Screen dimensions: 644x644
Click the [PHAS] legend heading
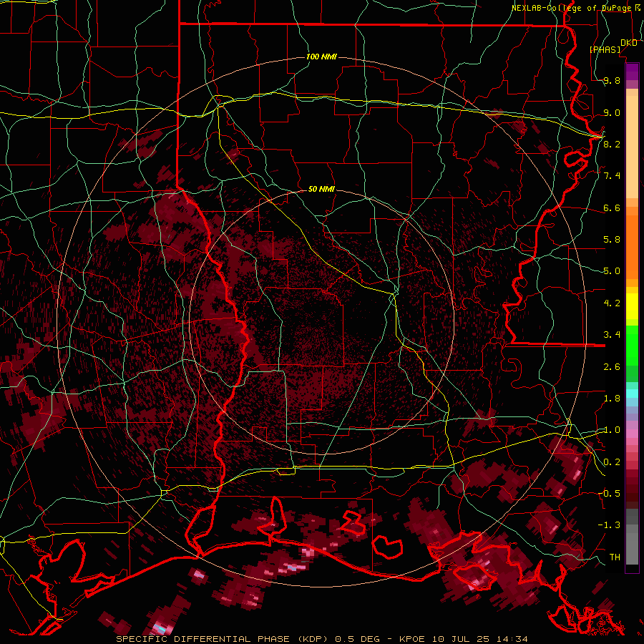point(605,49)
